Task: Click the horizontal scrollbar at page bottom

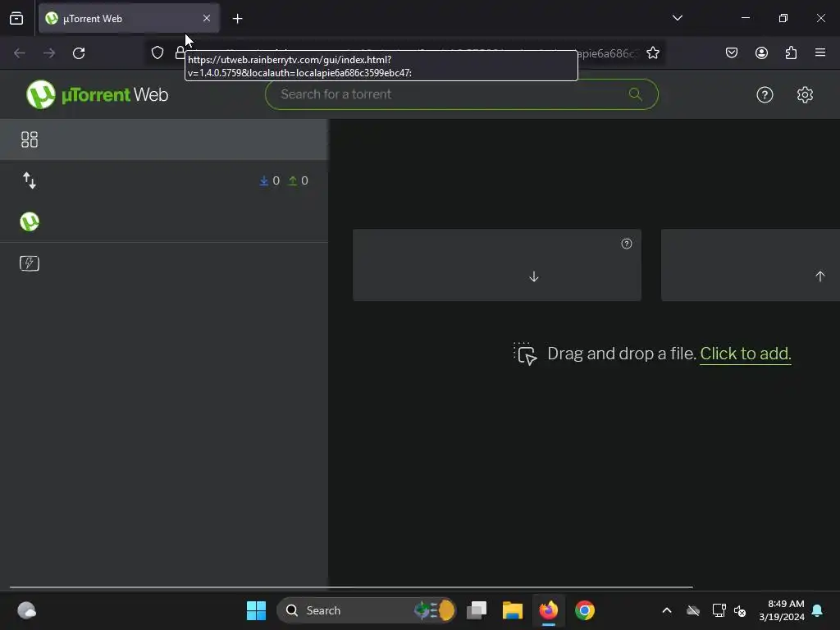Action: (x=351, y=587)
